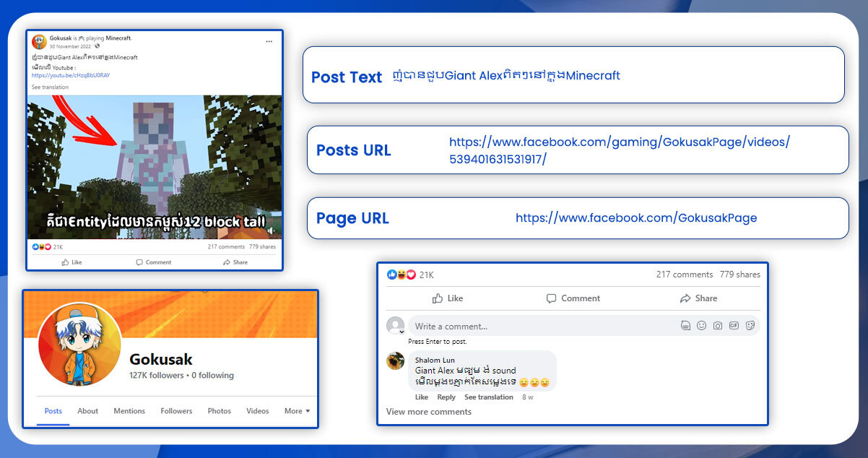Select the Followers tab
The height and width of the screenshot is (458, 868).
(x=176, y=411)
